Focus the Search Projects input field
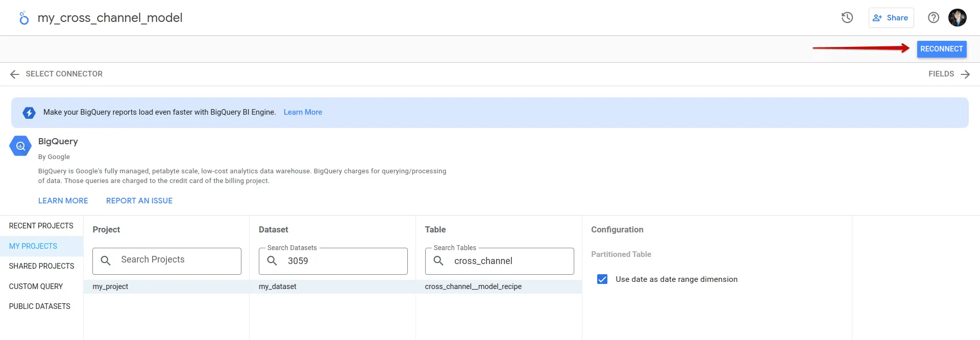Image resolution: width=980 pixels, height=340 pixels. tap(167, 261)
